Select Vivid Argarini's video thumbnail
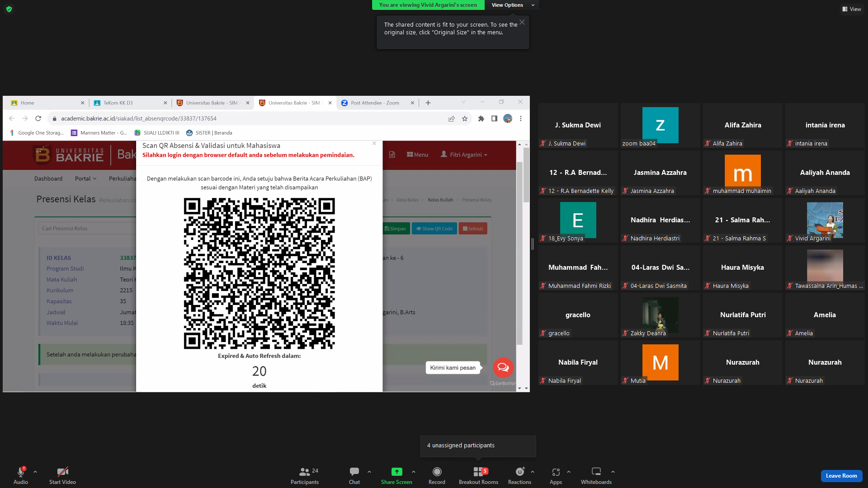Screen dimensions: 868x488 825,220
